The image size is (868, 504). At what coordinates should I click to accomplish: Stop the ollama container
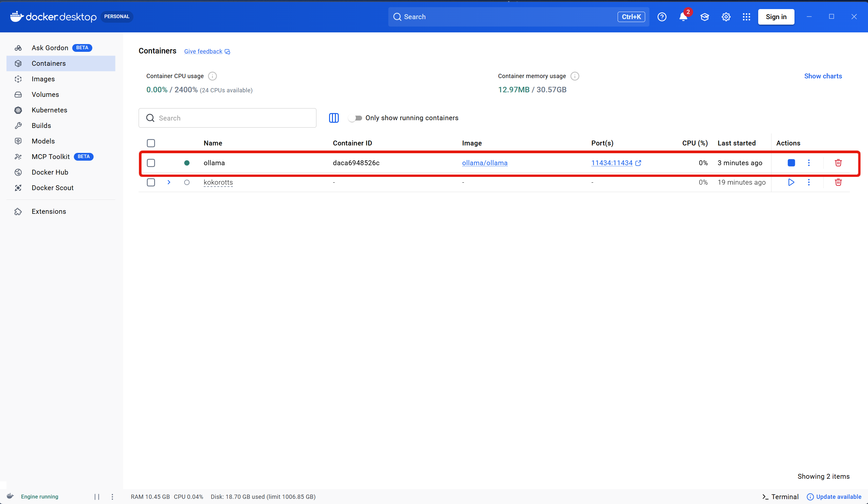(791, 163)
